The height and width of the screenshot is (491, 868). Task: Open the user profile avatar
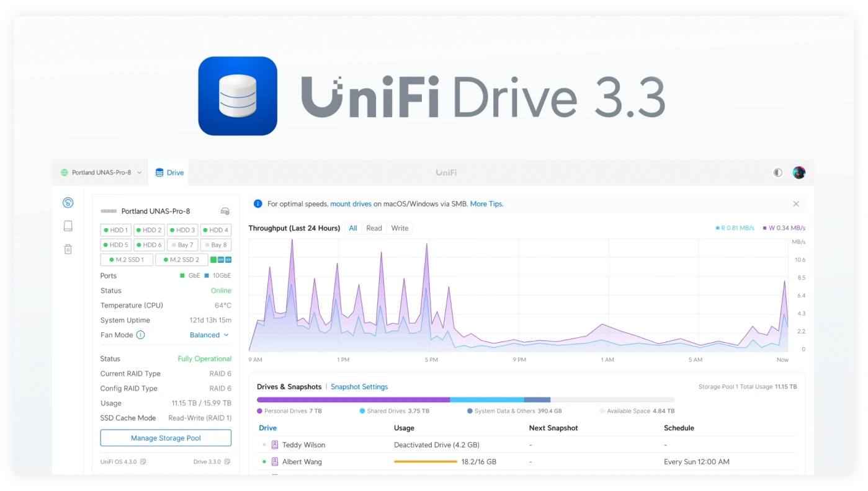799,173
